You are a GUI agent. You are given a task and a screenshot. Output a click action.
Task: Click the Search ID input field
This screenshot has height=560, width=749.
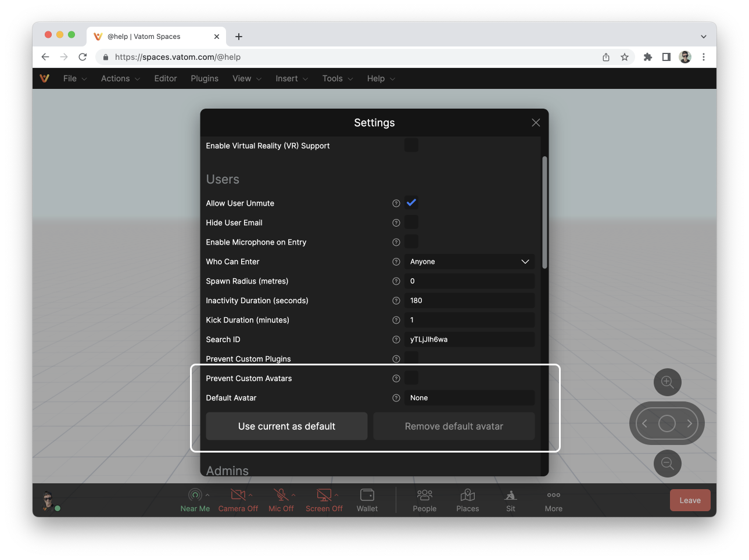point(470,340)
